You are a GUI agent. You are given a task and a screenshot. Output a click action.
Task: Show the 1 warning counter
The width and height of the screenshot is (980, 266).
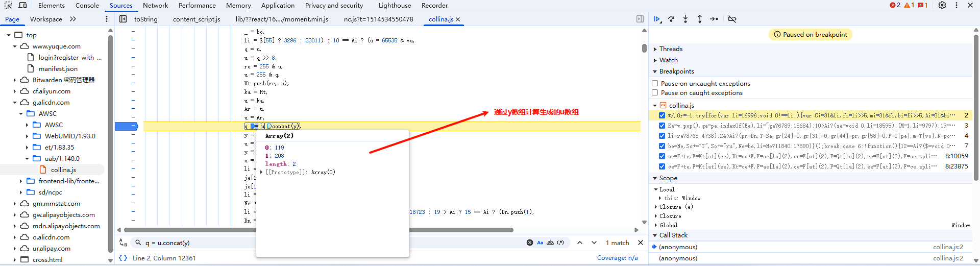pyautogui.click(x=909, y=5)
